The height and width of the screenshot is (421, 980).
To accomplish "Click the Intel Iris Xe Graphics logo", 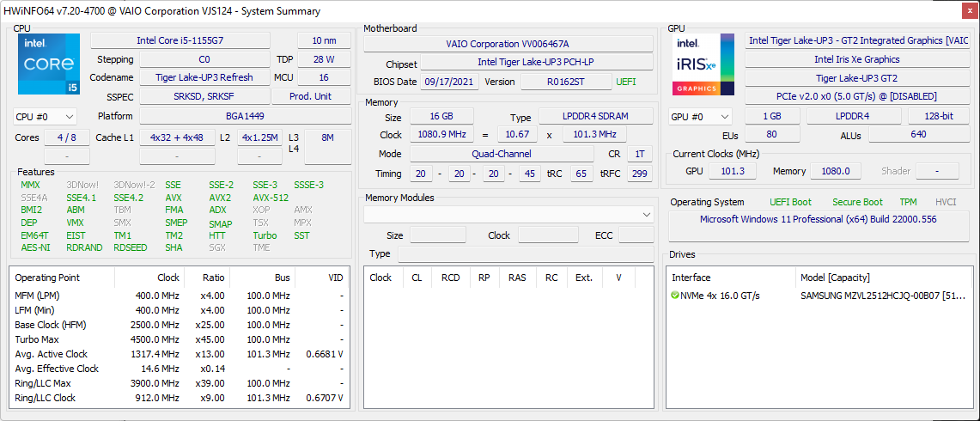I will [703, 64].
